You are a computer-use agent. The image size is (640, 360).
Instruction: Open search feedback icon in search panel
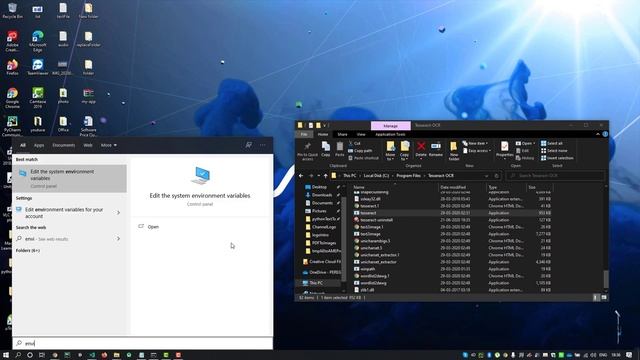249,145
